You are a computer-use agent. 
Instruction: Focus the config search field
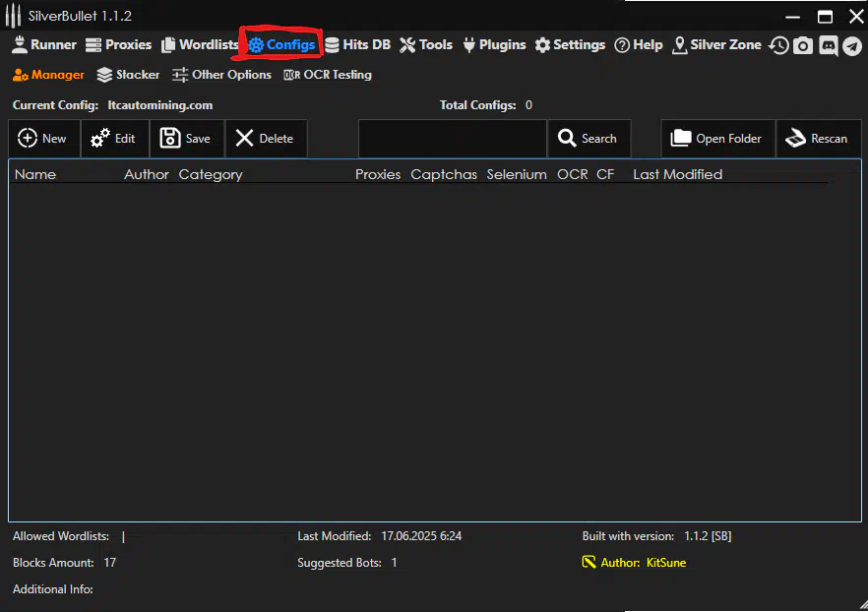(x=453, y=139)
